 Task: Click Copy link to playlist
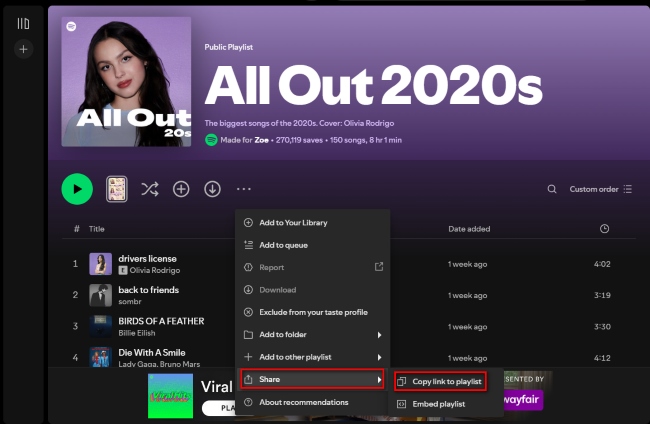pyautogui.click(x=440, y=381)
